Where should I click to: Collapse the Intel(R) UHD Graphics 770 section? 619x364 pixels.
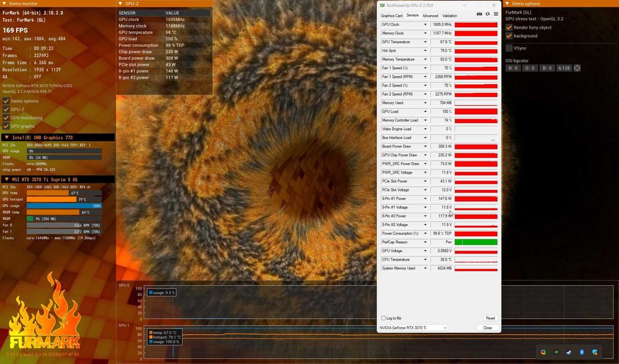pos(6,137)
